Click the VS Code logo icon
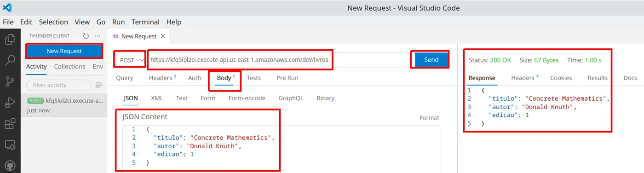 click(x=7, y=8)
